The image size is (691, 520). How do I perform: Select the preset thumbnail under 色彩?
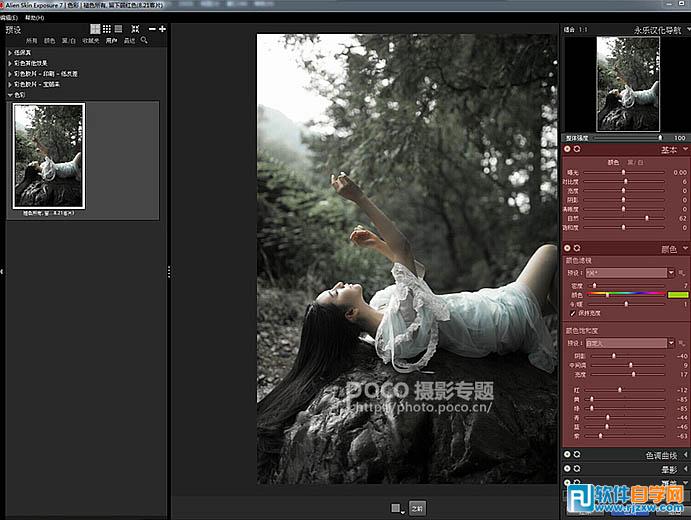49,156
